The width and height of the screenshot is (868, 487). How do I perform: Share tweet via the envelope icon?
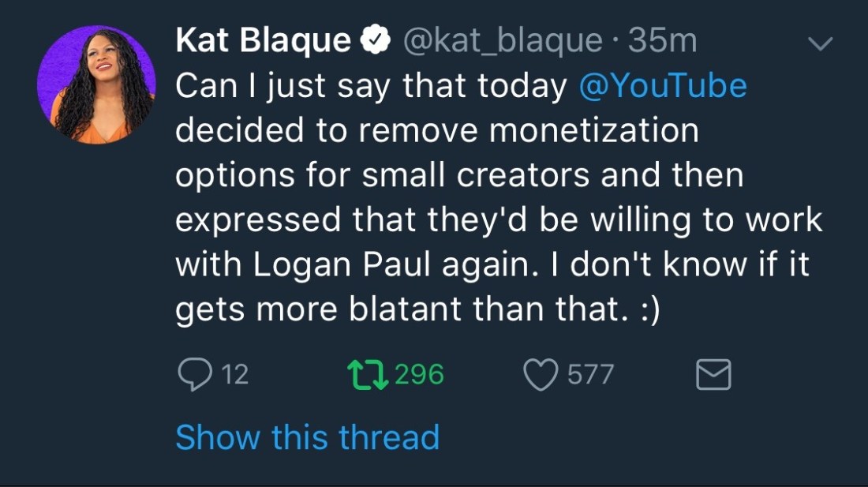[713, 375]
